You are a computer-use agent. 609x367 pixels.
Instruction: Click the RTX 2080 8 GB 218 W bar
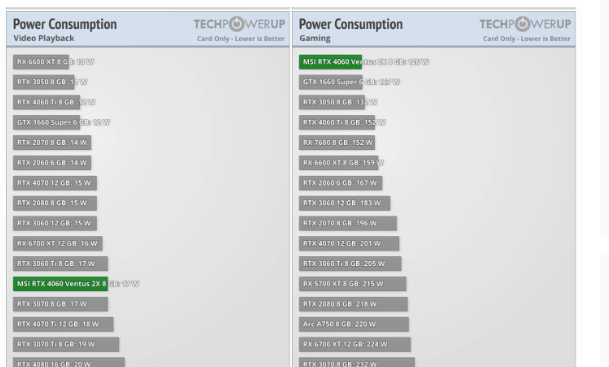[353, 304]
